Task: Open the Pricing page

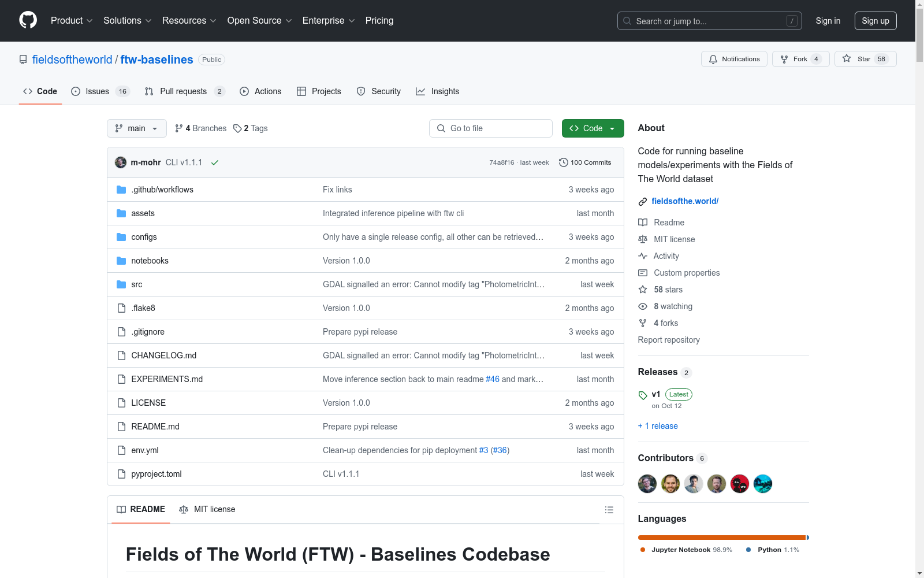Action: click(379, 20)
